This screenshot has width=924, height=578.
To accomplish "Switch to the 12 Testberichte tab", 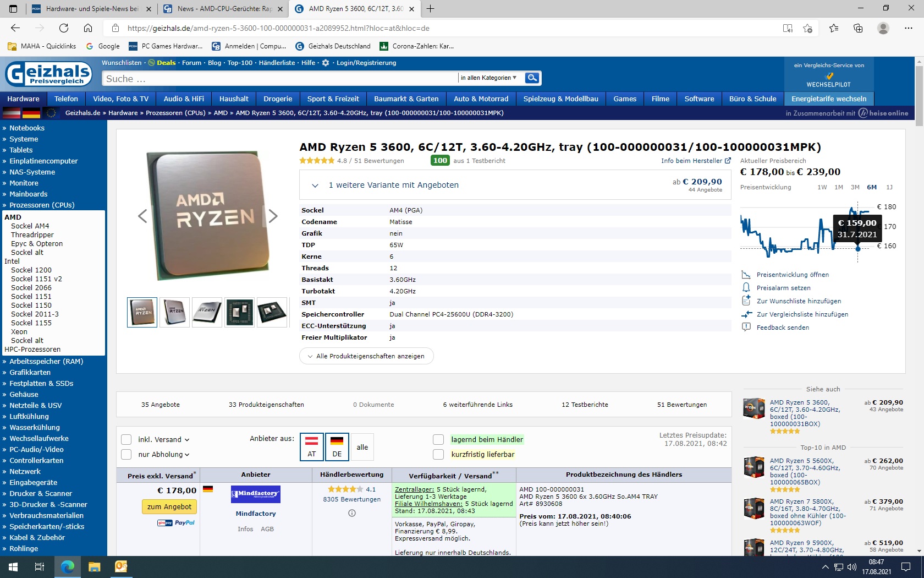I will (x=585, y=405).
